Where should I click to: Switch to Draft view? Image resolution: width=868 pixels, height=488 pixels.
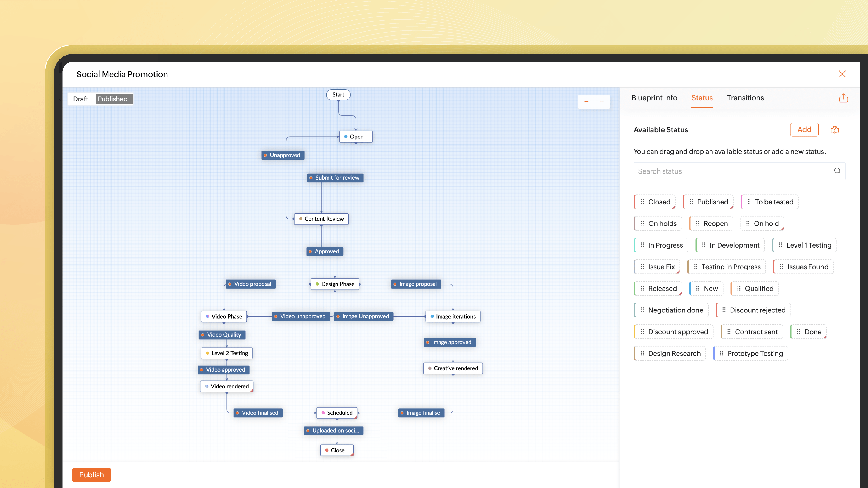(x=80, y=99)
